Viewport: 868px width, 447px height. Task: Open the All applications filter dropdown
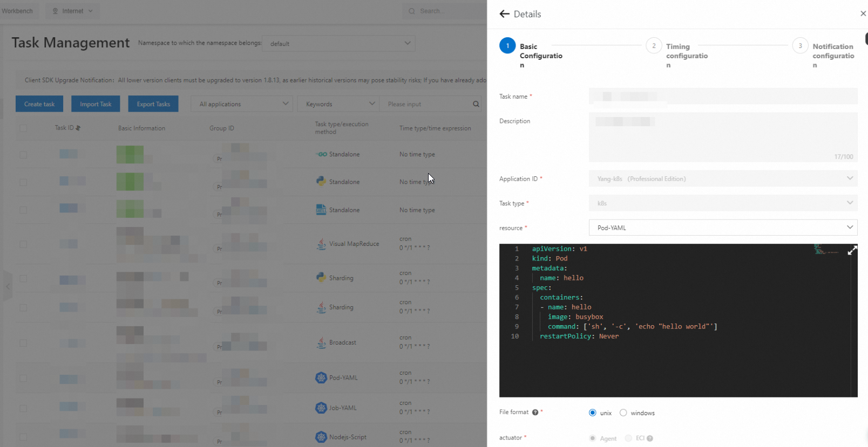pos(242,104)
